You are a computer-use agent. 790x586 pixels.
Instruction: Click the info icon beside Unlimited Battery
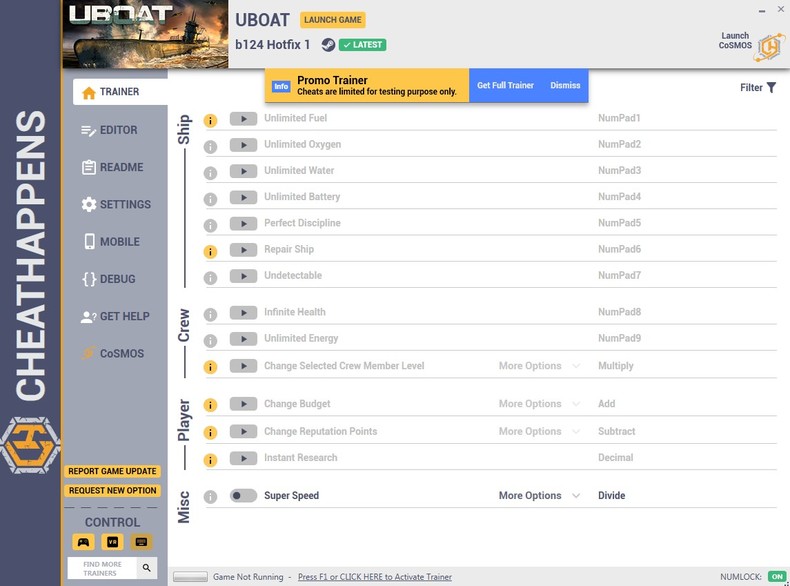tap(210, 199)
